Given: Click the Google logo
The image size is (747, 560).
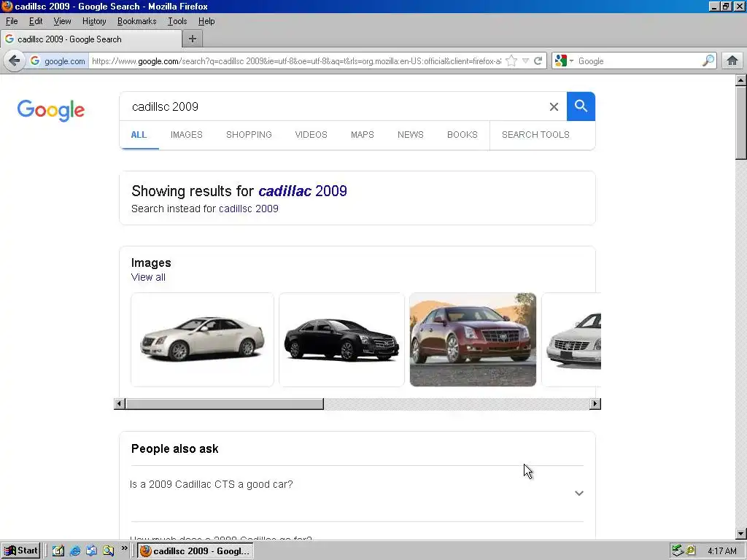Looking at the screenshot, I should (x=51, y=111).
